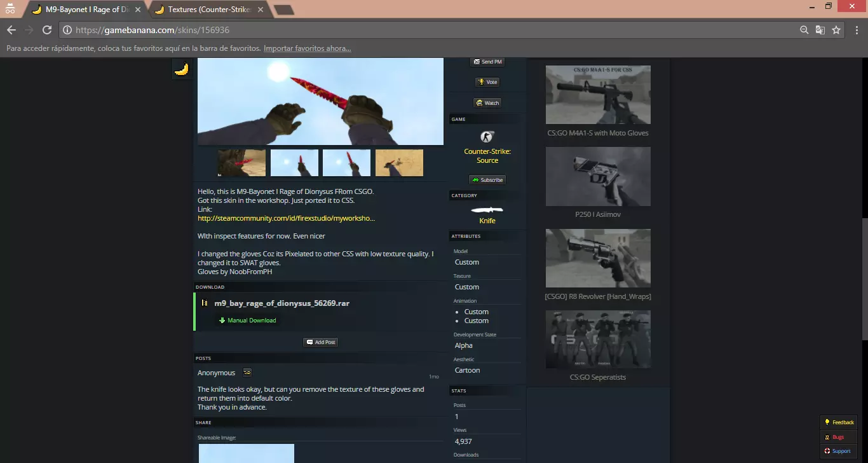Open the Steam community workshop link

tap(286, 218)
